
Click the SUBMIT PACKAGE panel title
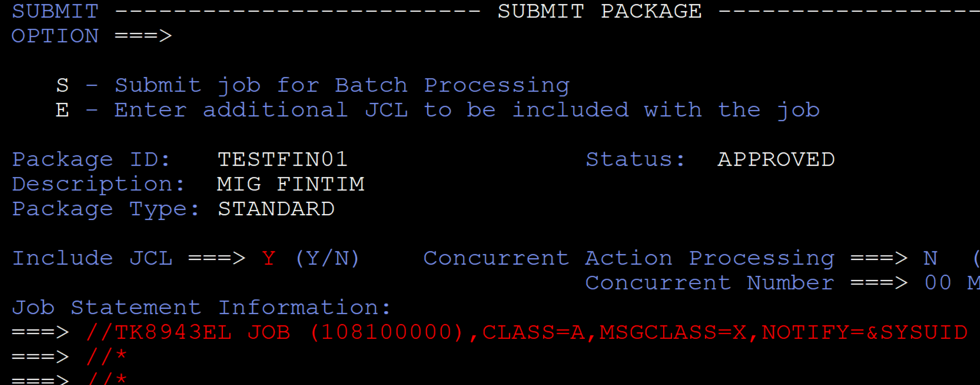(599, 11)
